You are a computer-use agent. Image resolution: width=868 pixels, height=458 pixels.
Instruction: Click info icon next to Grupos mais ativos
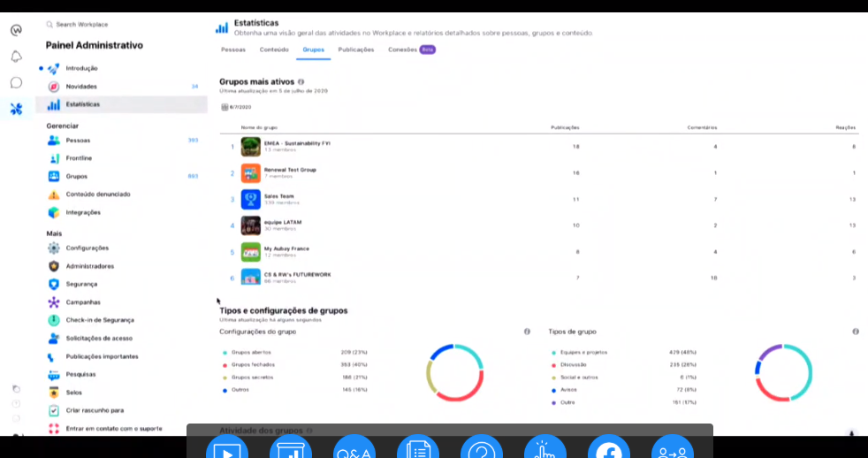click(x=301, y=81)
